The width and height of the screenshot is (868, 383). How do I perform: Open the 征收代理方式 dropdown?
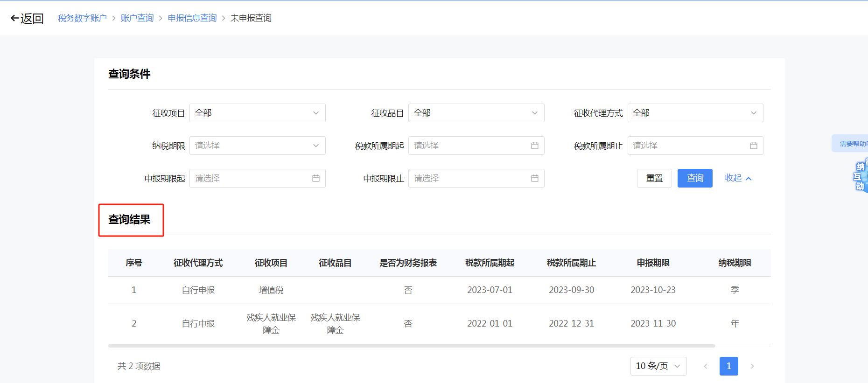[695, 113]
